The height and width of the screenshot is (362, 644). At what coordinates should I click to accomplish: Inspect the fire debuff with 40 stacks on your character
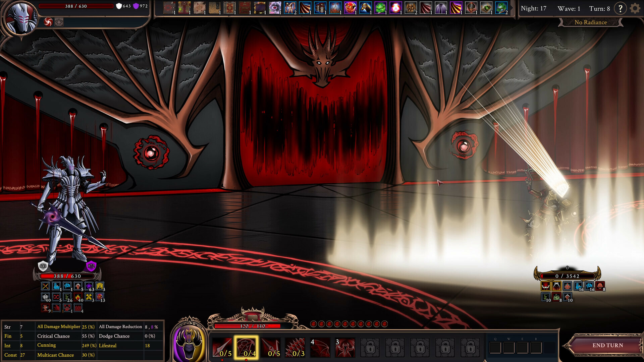(77, 297)
